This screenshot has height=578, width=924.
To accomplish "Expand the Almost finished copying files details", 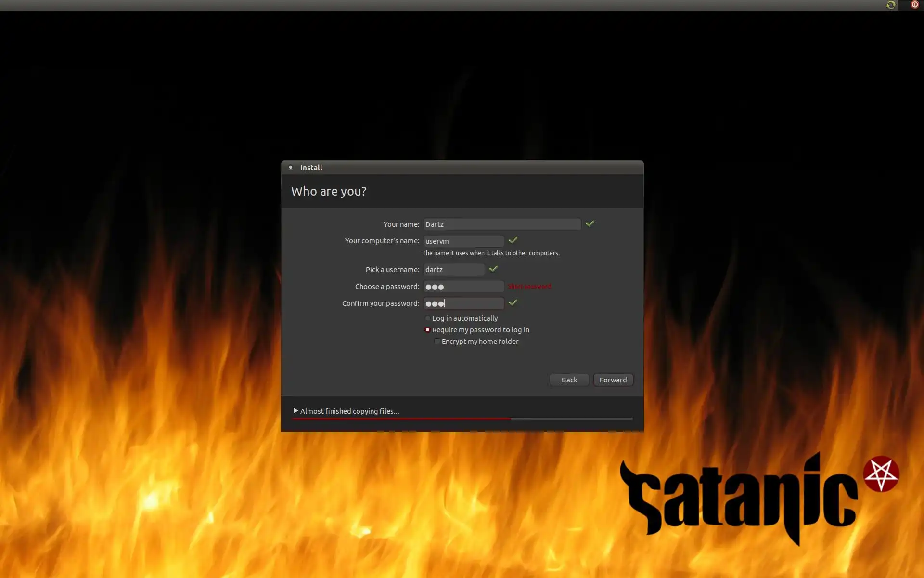I will click(x=295, y=411).
